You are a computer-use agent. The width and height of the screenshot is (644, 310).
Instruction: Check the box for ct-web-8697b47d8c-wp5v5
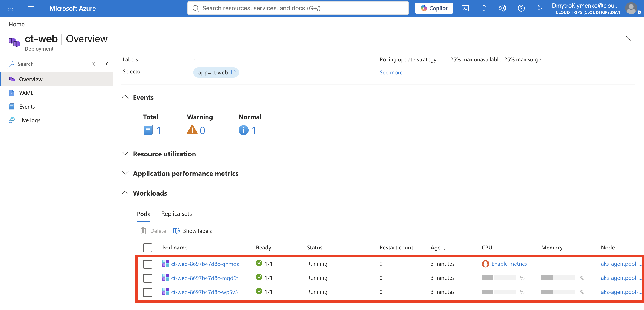pos(148,292)
